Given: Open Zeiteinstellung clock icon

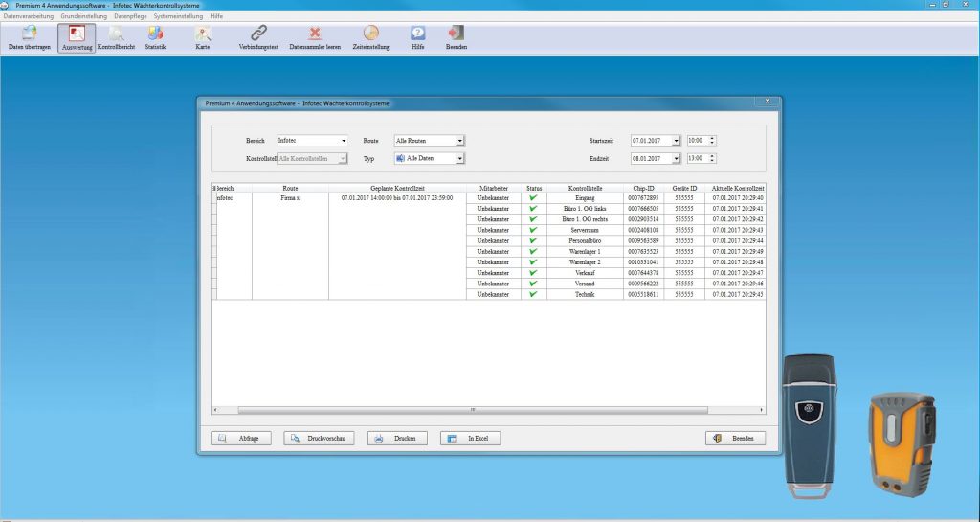Looking at the screenshot, I should [370, 36].
